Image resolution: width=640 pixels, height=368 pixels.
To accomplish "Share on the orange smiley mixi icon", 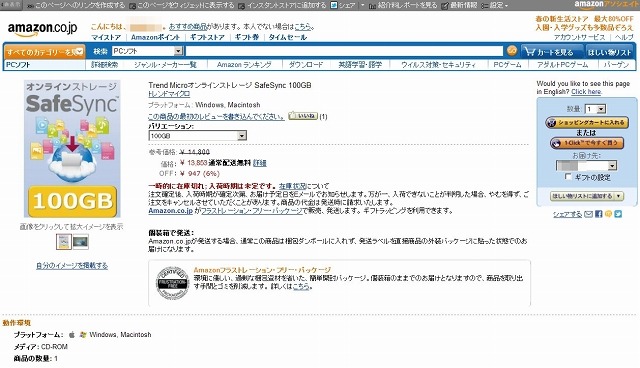I will click(609, 214).
